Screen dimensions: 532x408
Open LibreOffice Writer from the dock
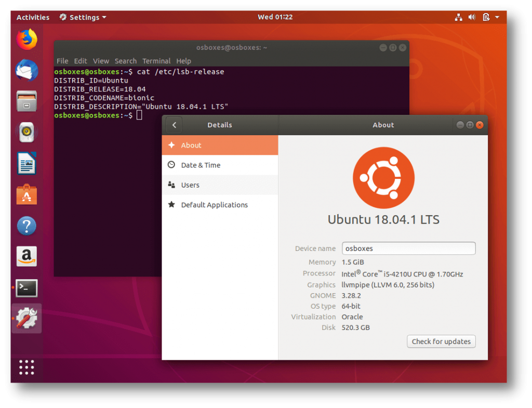coord(26,164)
